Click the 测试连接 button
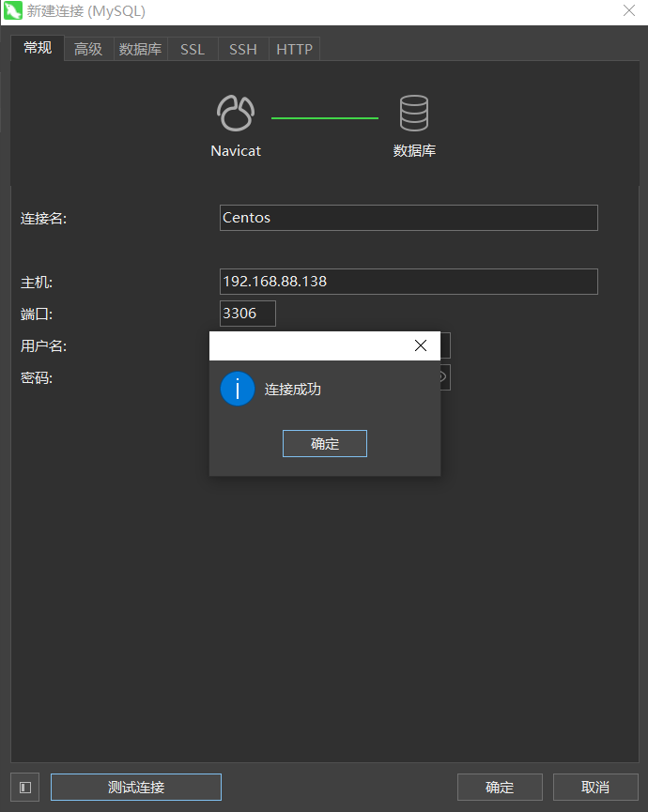Image resolution: width=648 pixels, height=812 pixels. (136, 788)
